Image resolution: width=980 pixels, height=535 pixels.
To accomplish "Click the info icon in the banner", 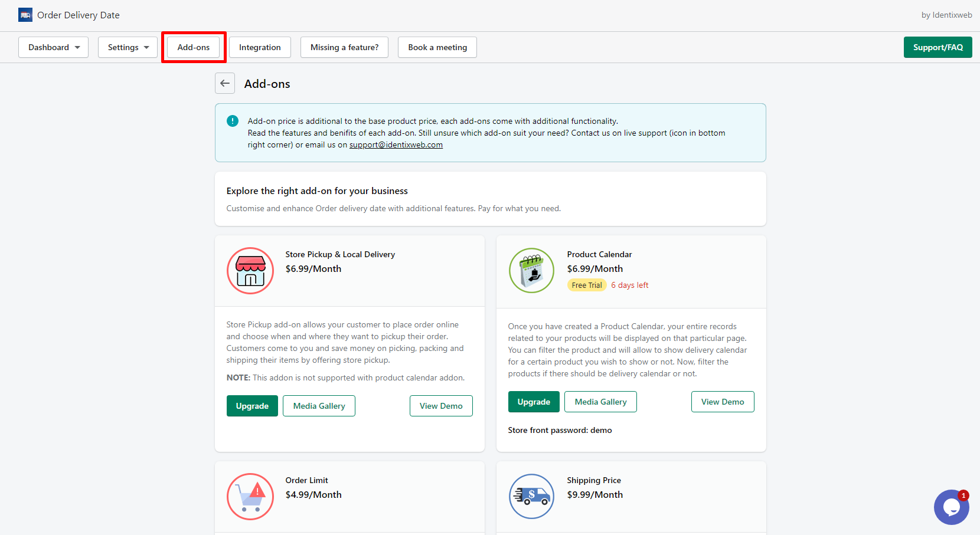I will [x=233, y=121].
